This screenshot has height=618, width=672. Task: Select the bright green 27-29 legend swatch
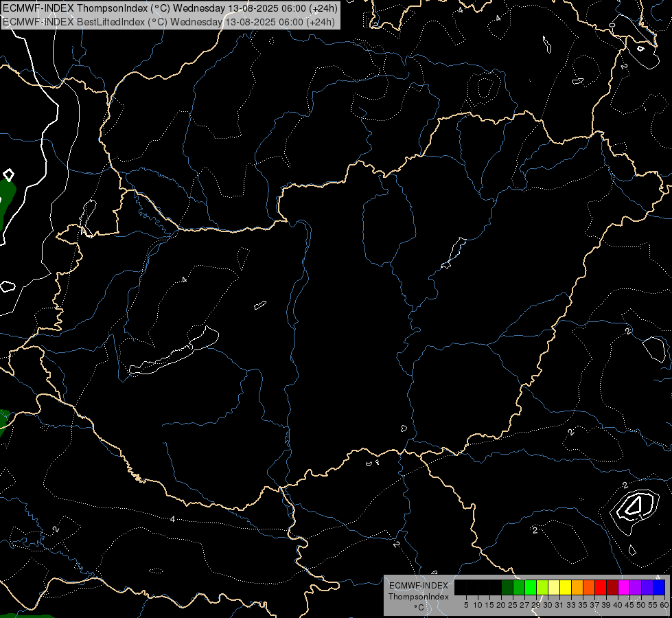click(x=531, y=587)
